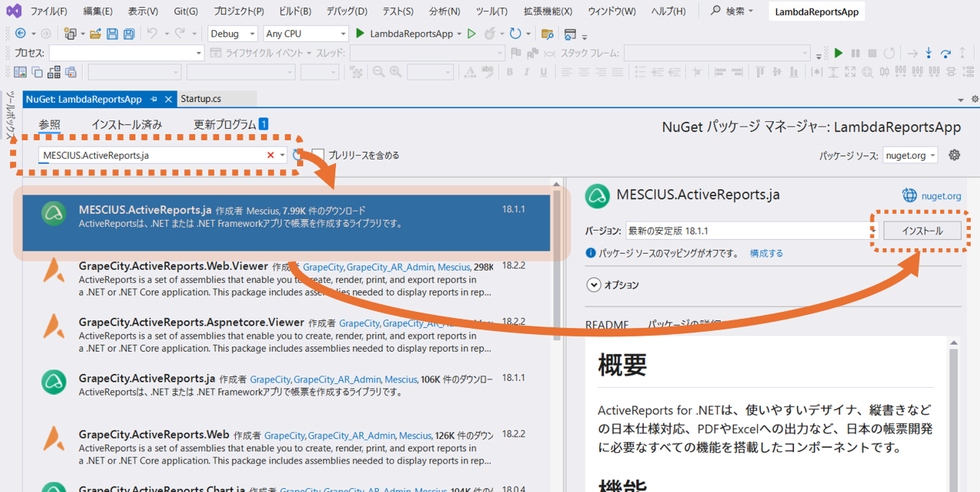Click the undo icon in toolbar
The width and height of the screenshot is (980, 492).
[152, 34]
